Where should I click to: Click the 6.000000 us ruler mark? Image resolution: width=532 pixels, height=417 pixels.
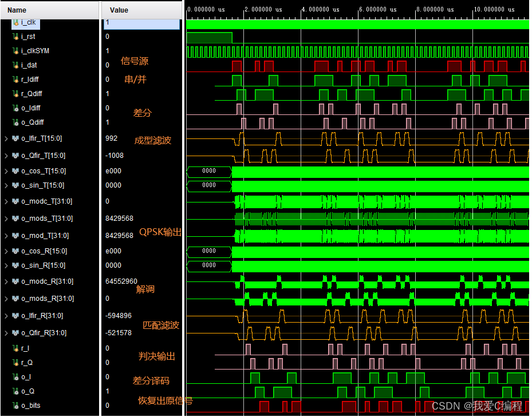(x=378, y=10)
